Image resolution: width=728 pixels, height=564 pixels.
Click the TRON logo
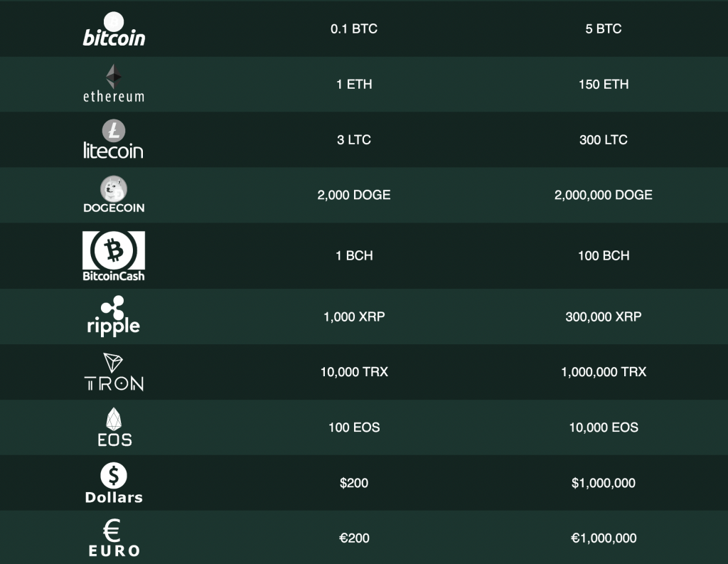(114, 372)
